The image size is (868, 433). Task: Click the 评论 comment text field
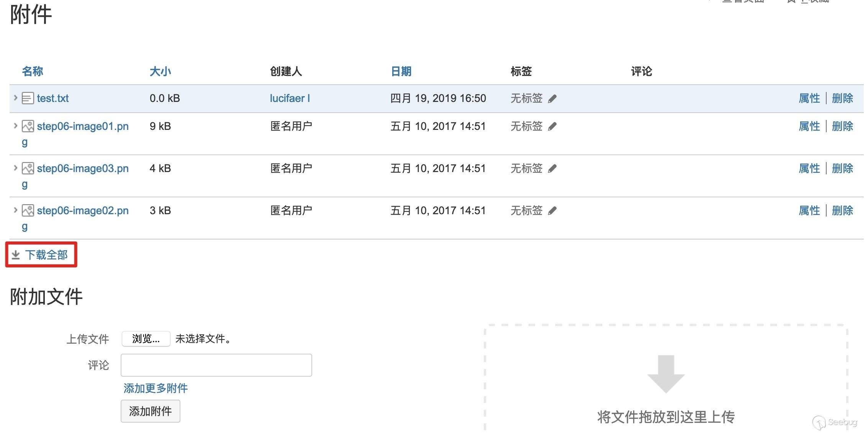click(x=216, y=365)
